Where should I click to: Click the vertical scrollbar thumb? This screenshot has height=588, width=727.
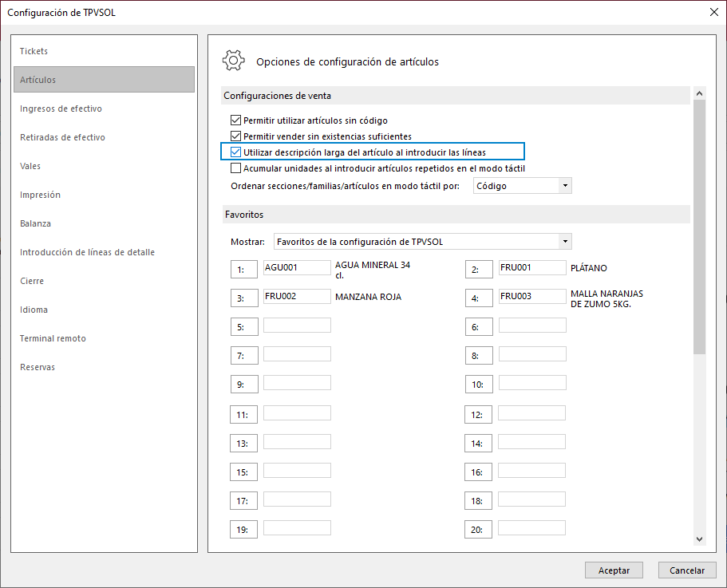pos(699,227)
